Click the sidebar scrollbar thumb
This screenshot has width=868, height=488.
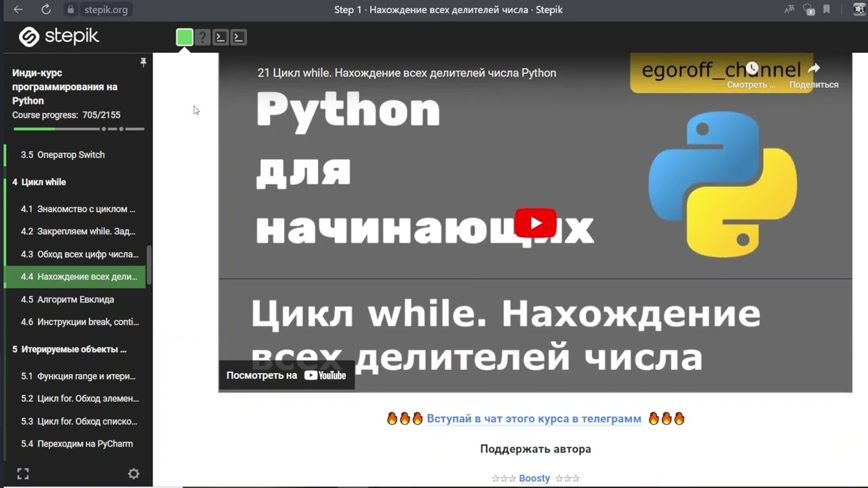[149, 265]
